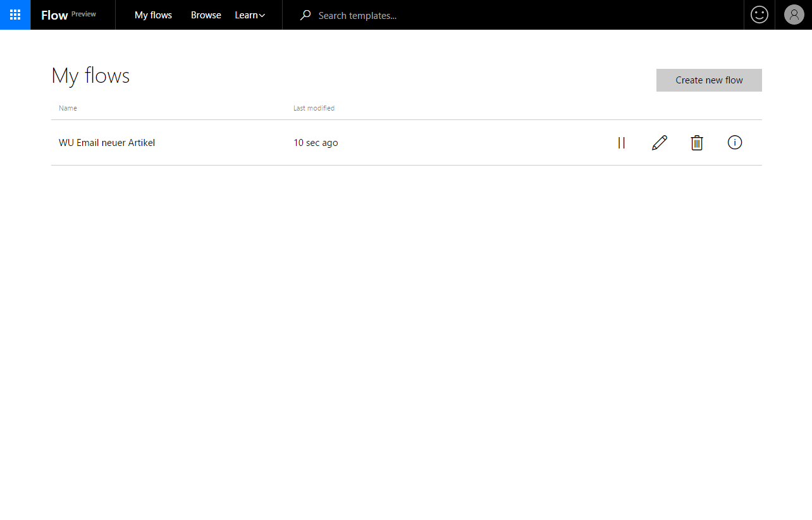
Task: Send feedback using the smiley face icon
Action: point(760,15)
